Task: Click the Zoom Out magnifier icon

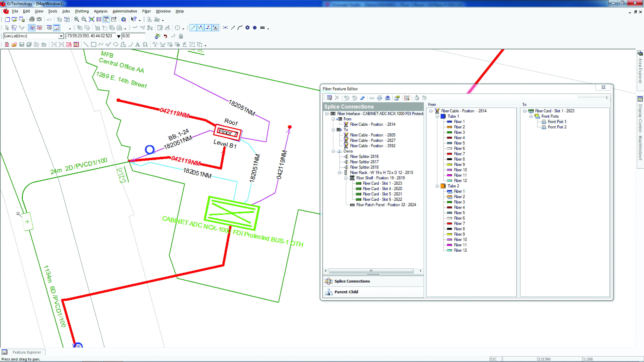Action: [84, 19]
